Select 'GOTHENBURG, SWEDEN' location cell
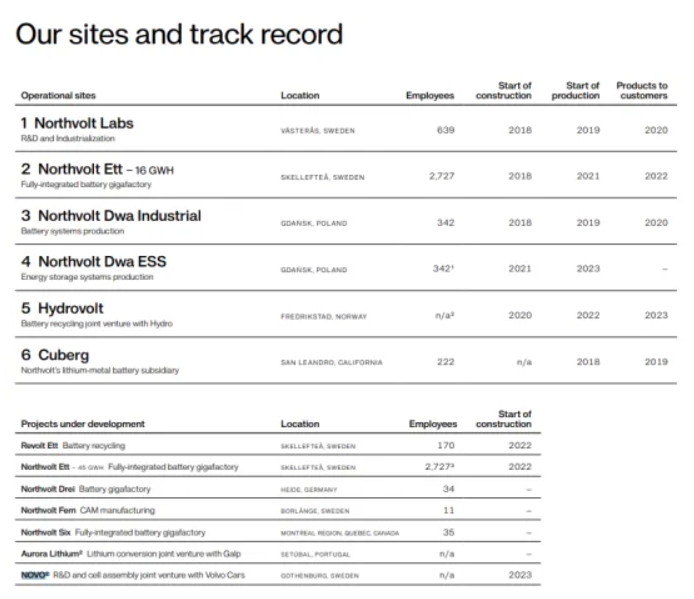 tap(320, 576)
